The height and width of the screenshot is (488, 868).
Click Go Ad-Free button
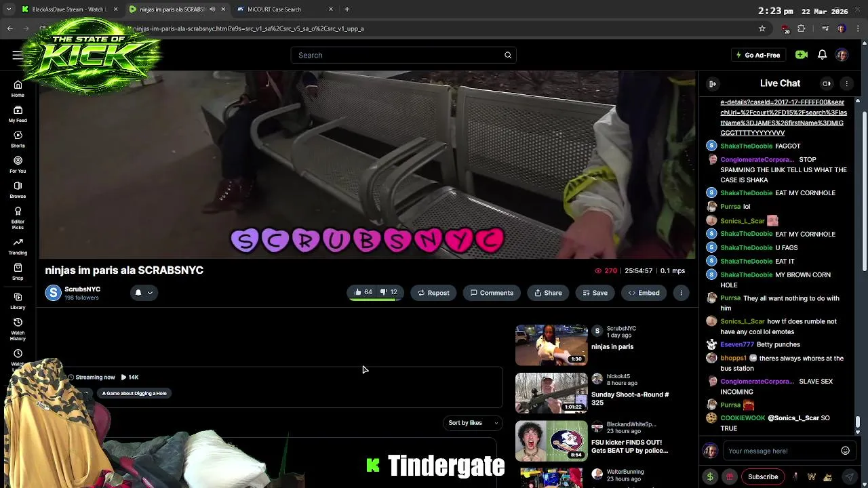[758, 55]
